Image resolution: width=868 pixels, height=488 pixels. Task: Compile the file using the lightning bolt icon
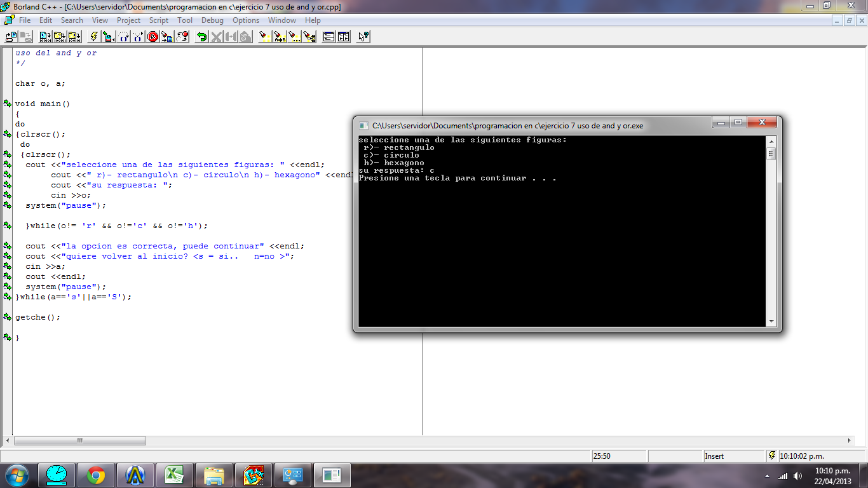[x=94, y=36]
